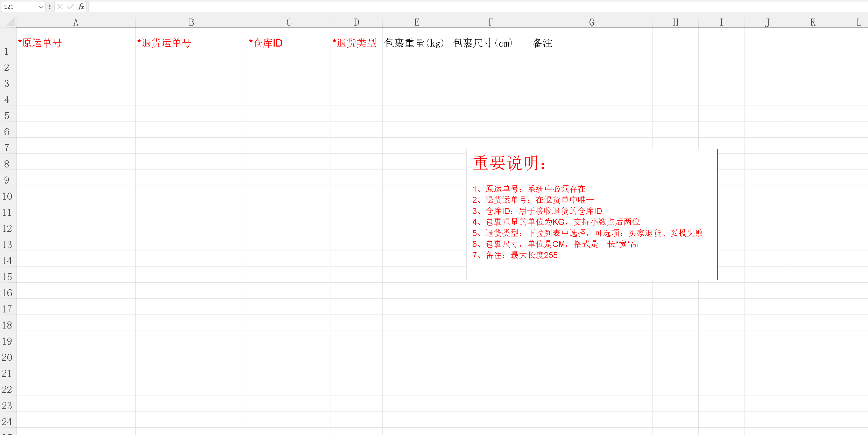
Task: Click note line 2 about 退货运单号
Action: (x=533, y=200)
